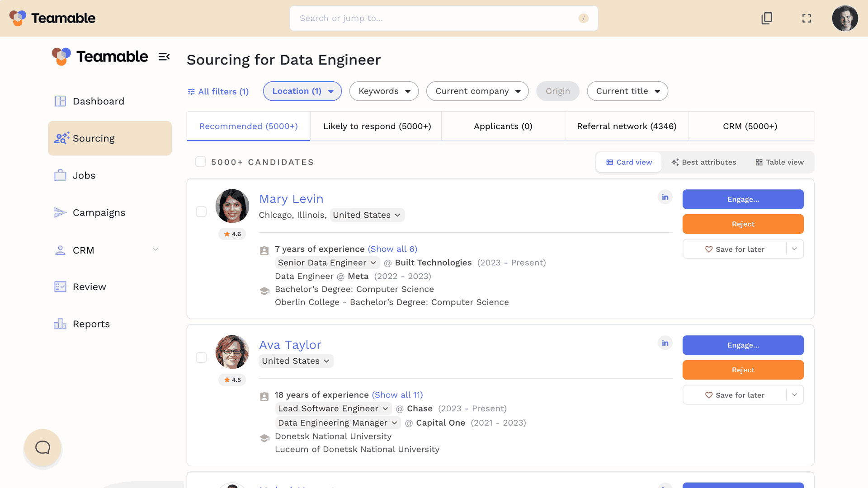Image resolution: width=868 pixels, height=488 pixels.
Task: Reject candidate Ava Taylor
Action: pos(743,370)
